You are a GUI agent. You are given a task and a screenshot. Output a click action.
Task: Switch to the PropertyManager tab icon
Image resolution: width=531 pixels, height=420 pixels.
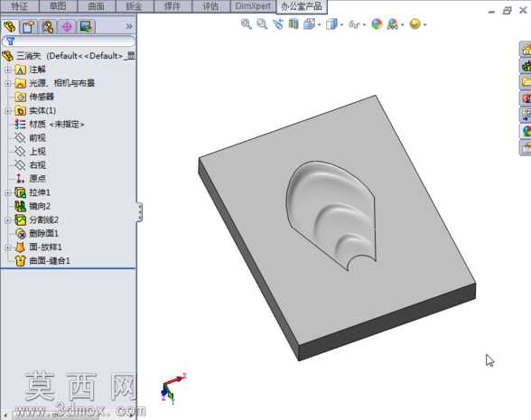[x=29, y=26]
